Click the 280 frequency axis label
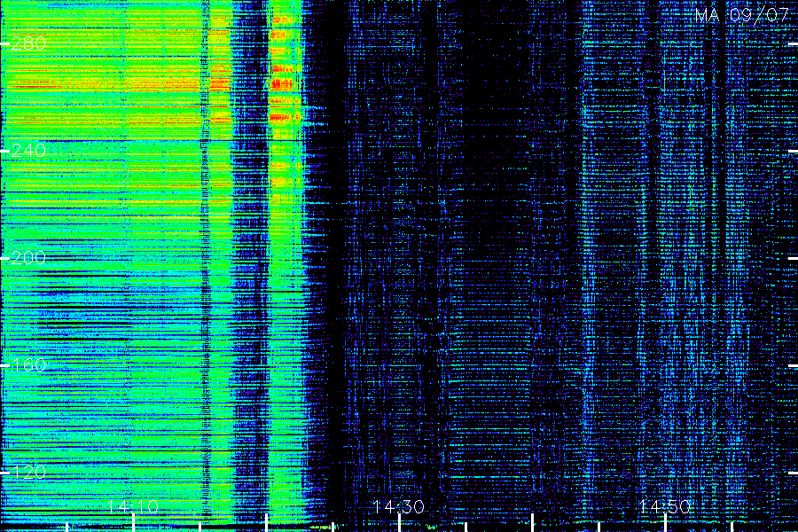The image size is (798, 532). pyautogui.click(x=28, y=43)
